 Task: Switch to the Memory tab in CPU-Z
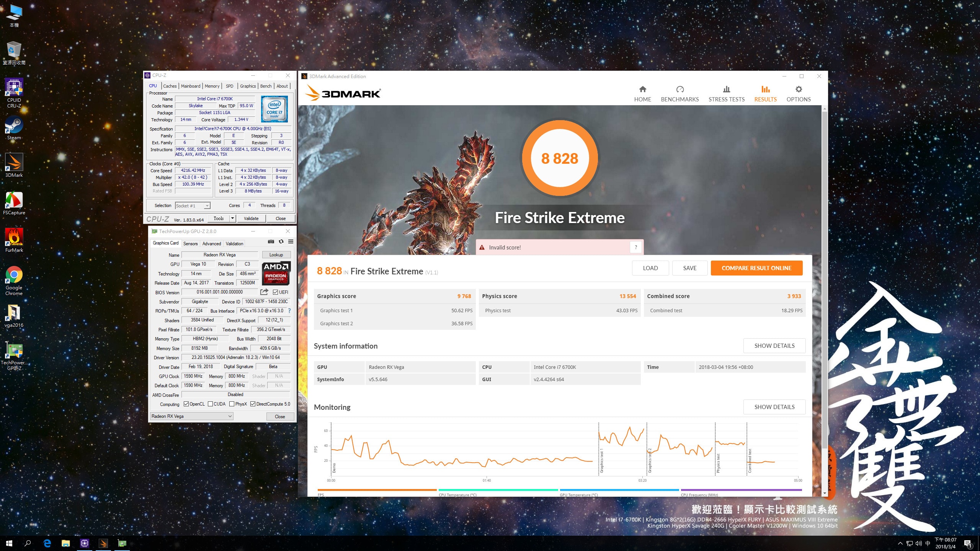coord(212,86)
